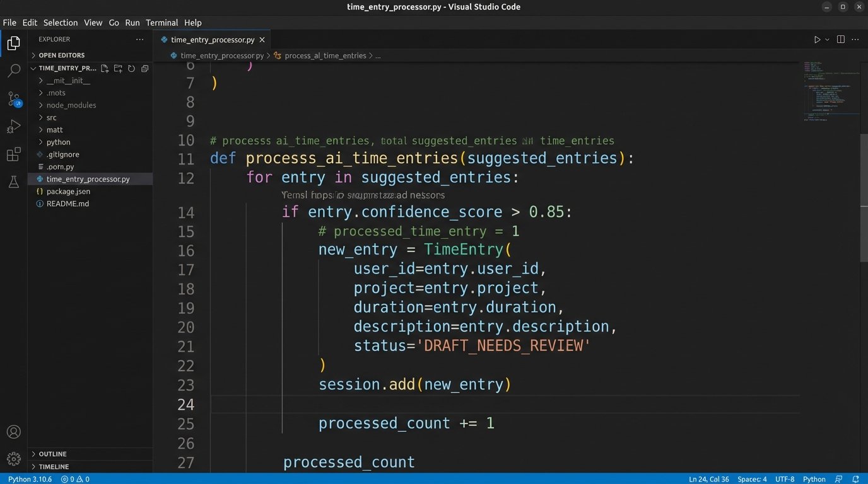Click the Refresh Explorer icon

(131, 68)
